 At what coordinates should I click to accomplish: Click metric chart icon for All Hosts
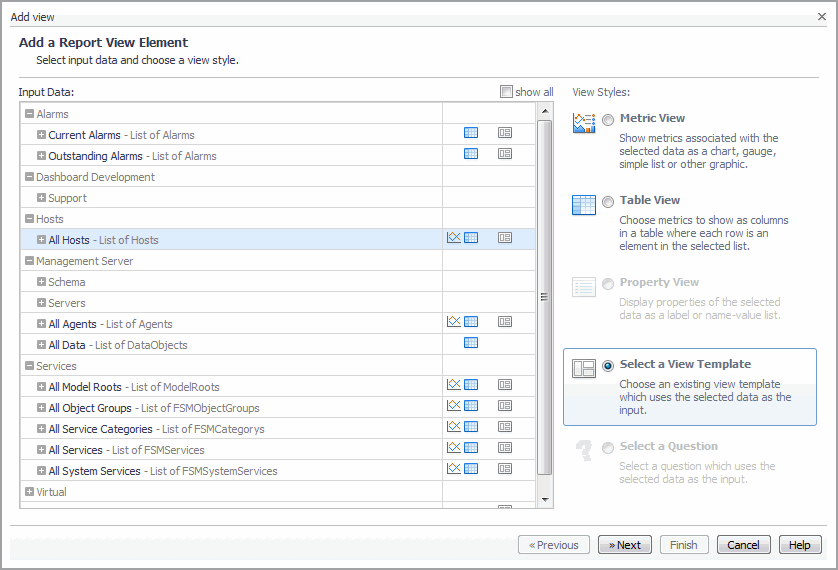453,238
